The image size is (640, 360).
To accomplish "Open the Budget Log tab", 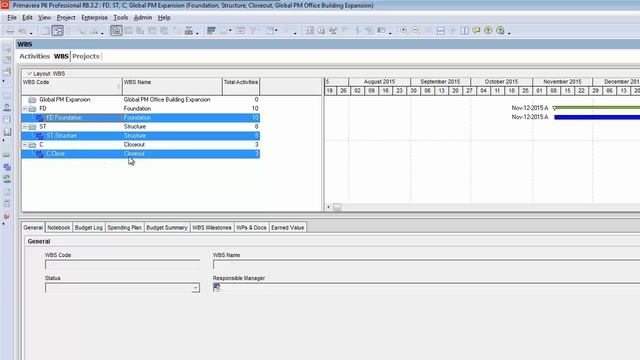I will [x=89, y=228].
